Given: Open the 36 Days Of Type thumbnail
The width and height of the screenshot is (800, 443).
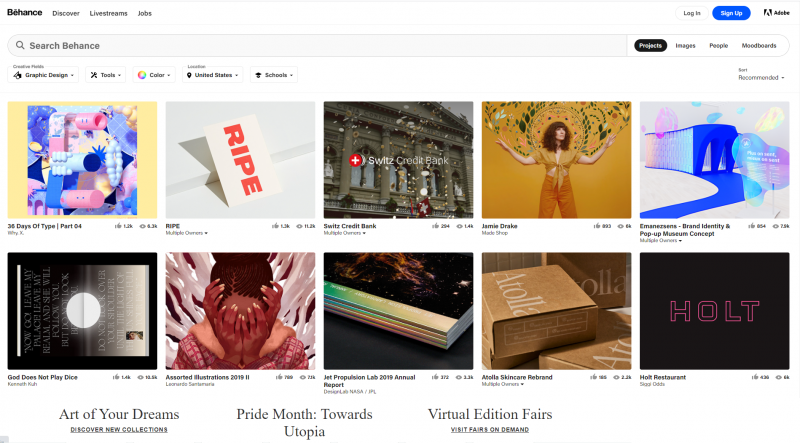Looking at the screenshot, I should 82,160.
